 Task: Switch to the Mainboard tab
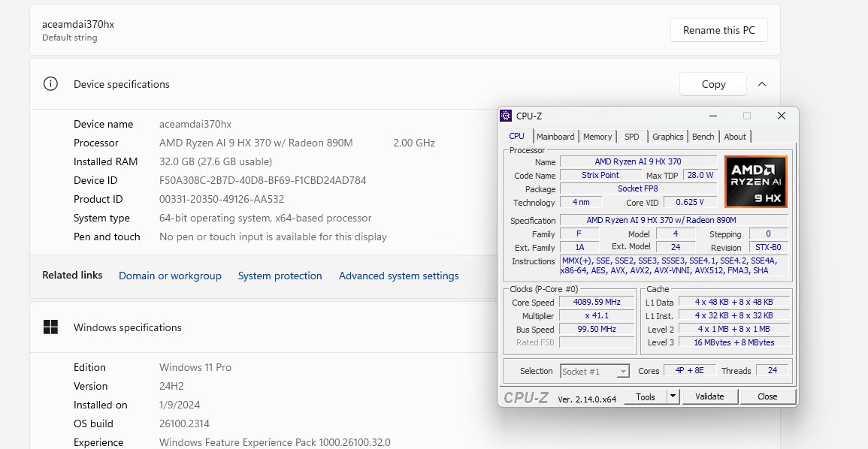555,137
